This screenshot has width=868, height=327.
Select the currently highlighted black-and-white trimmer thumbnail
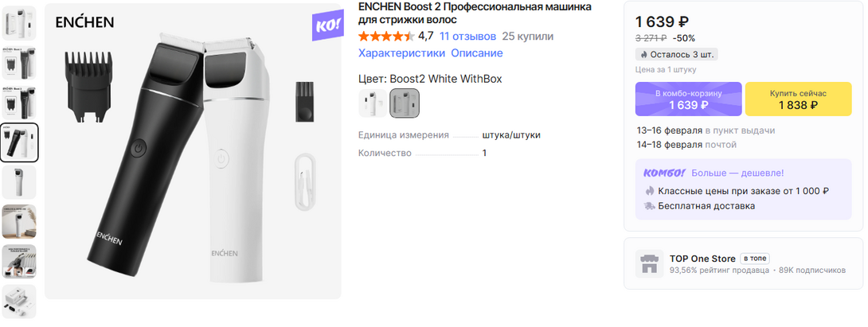19,142
